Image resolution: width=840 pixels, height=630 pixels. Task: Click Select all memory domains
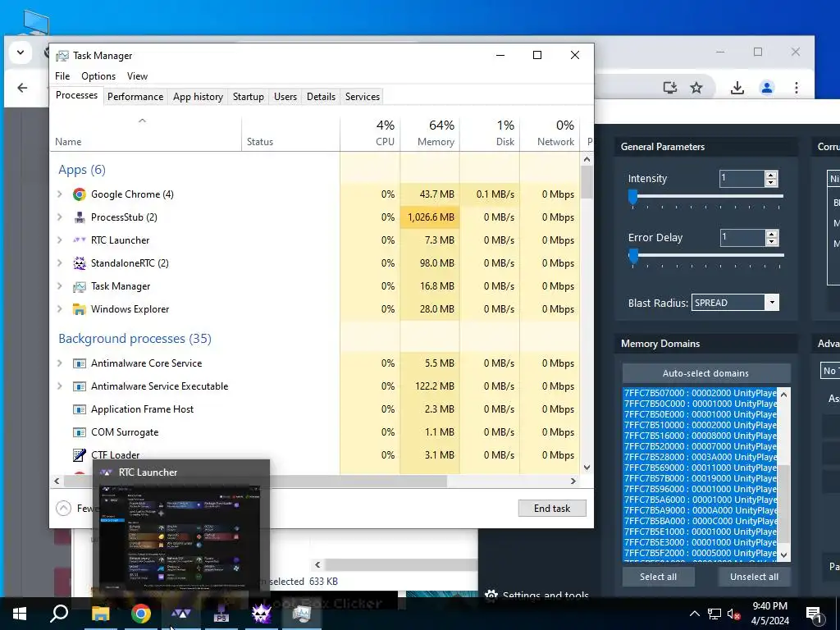pos(658,577)
